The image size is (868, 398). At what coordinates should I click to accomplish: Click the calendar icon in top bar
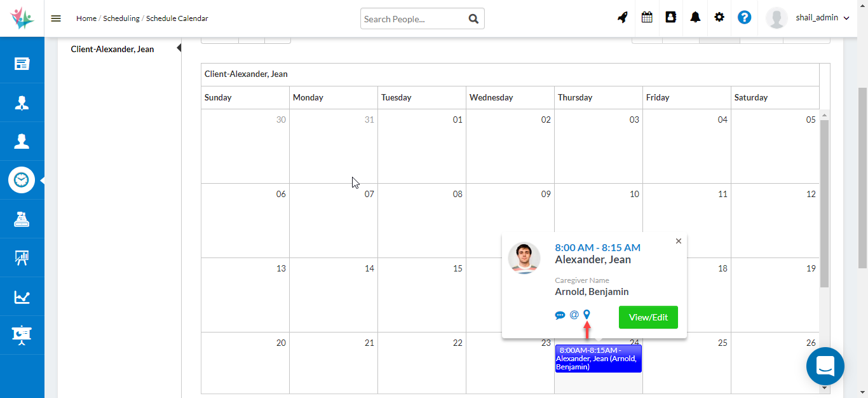tap(647, 18)
